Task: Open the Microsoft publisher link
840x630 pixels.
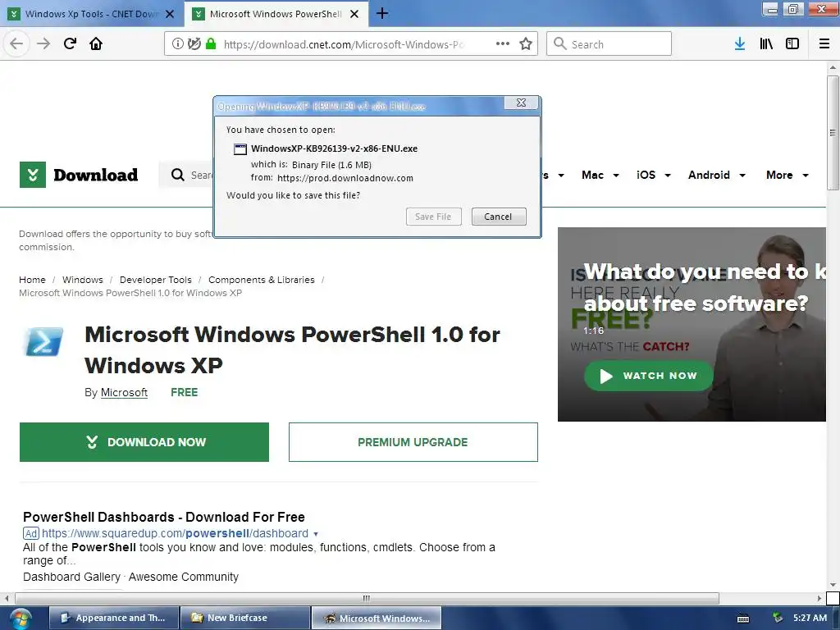Action: 125,393
